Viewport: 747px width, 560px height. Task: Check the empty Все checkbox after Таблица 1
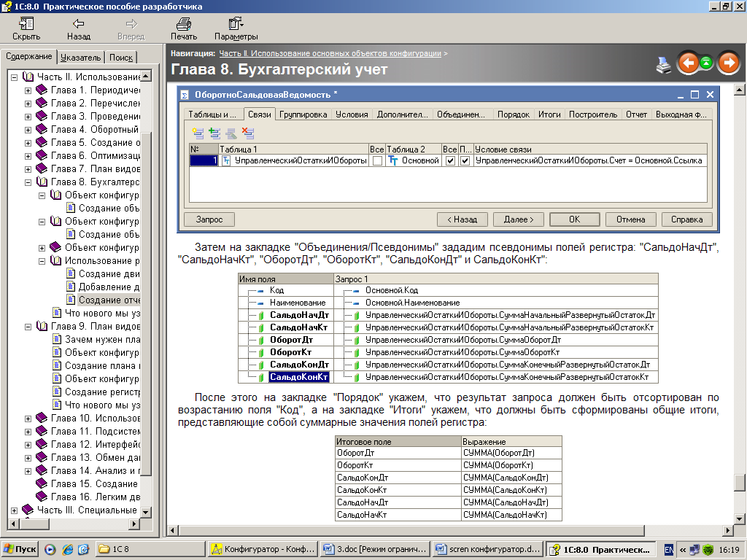[x=377, y=161]
